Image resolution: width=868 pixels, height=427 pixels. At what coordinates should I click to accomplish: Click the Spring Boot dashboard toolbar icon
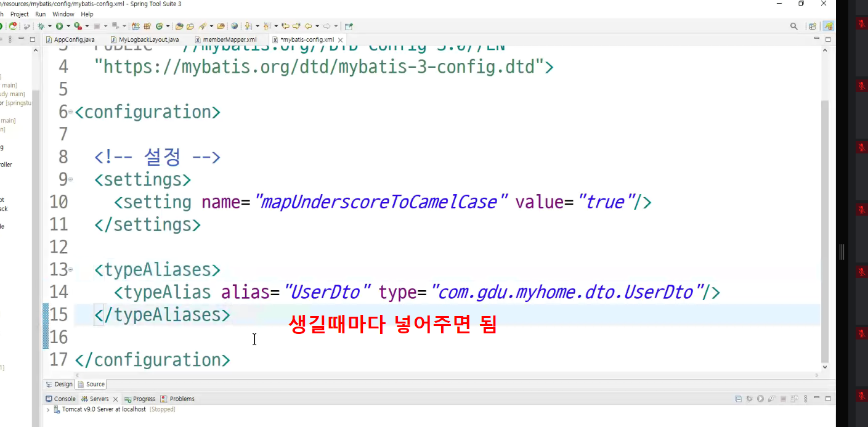12,26
